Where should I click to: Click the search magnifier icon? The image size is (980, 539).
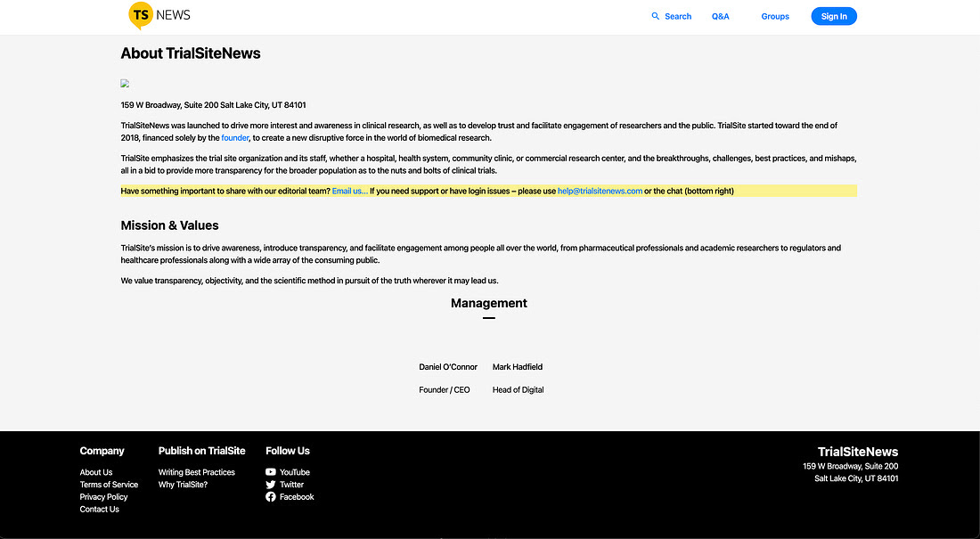655,16
